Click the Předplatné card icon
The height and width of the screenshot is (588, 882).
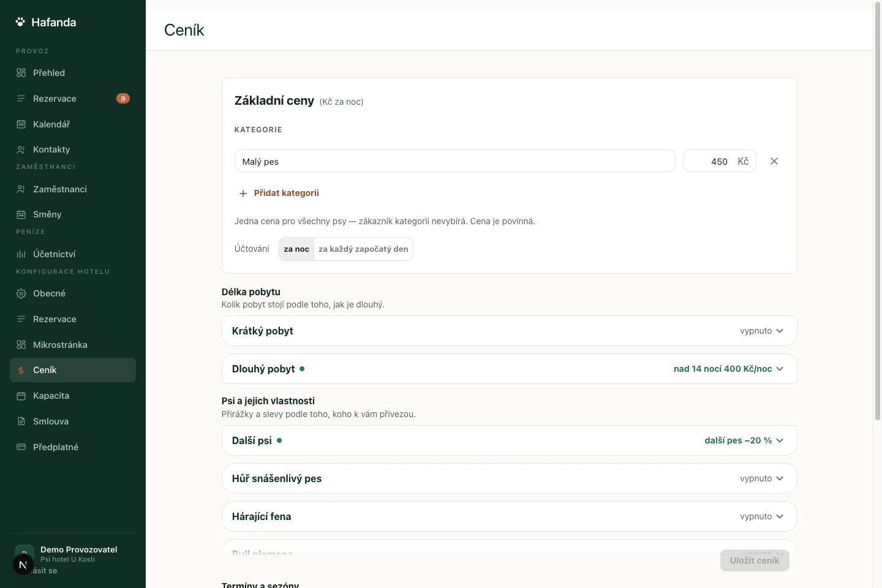point(21,447)
